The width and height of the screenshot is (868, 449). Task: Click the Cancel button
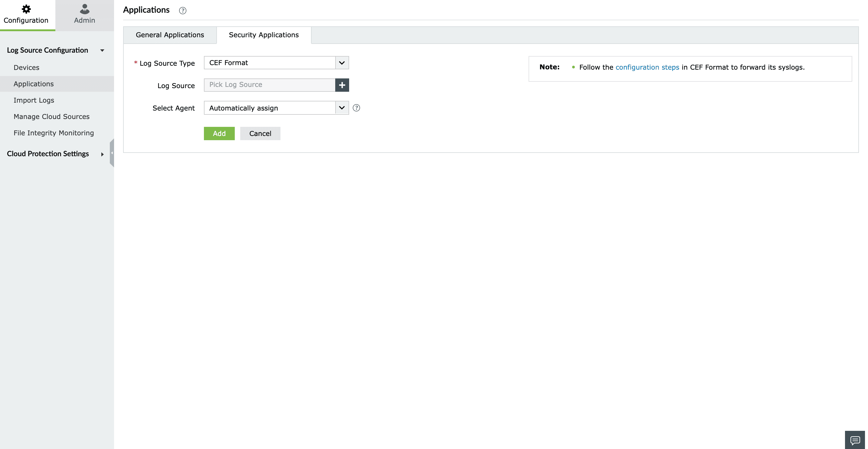click(260, 134)
